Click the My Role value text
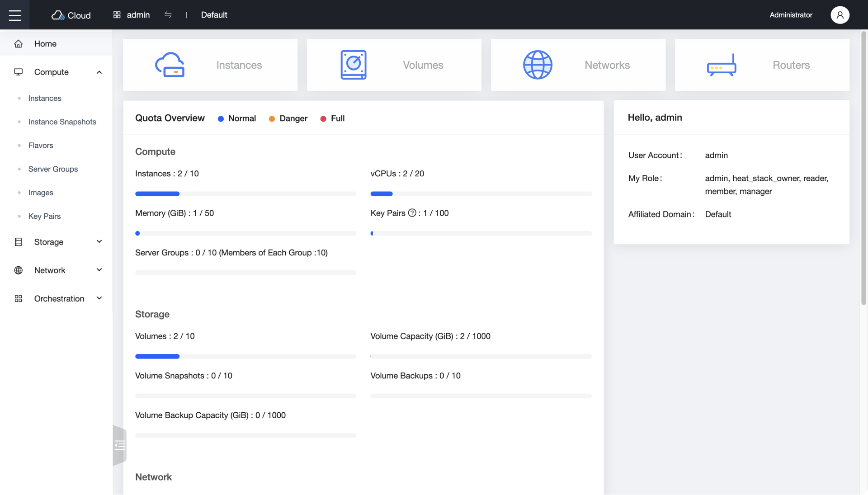This screenshot has height=495, width=868. pyautogui.click(x=767, y=185)
